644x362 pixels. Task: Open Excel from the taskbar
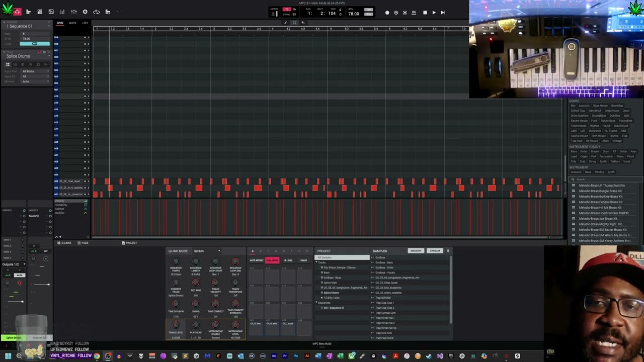tap(340, 356)
